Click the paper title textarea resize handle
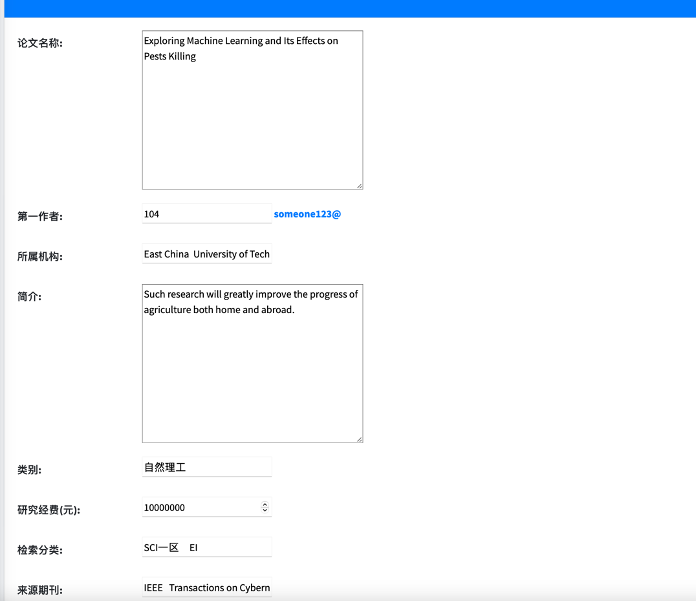 pyautogui.click(x=360, y=186)
